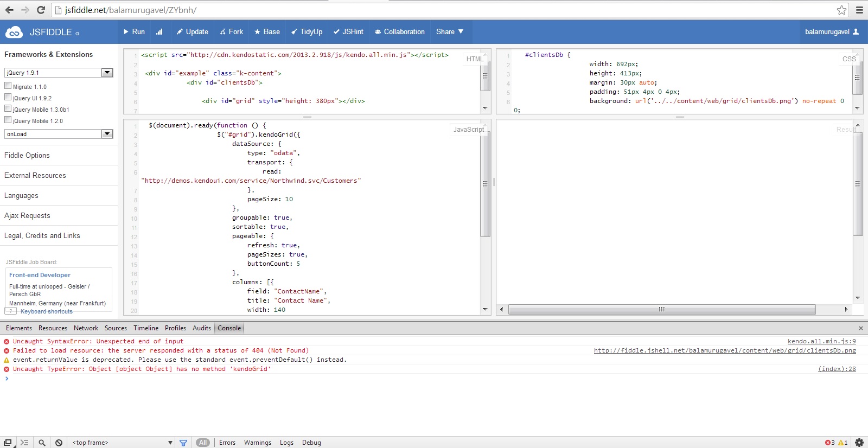Image resolution: width=868 pixels, height=448 pixels.
Task: Click the yellow warning count indicator
Action: (843, 443)
